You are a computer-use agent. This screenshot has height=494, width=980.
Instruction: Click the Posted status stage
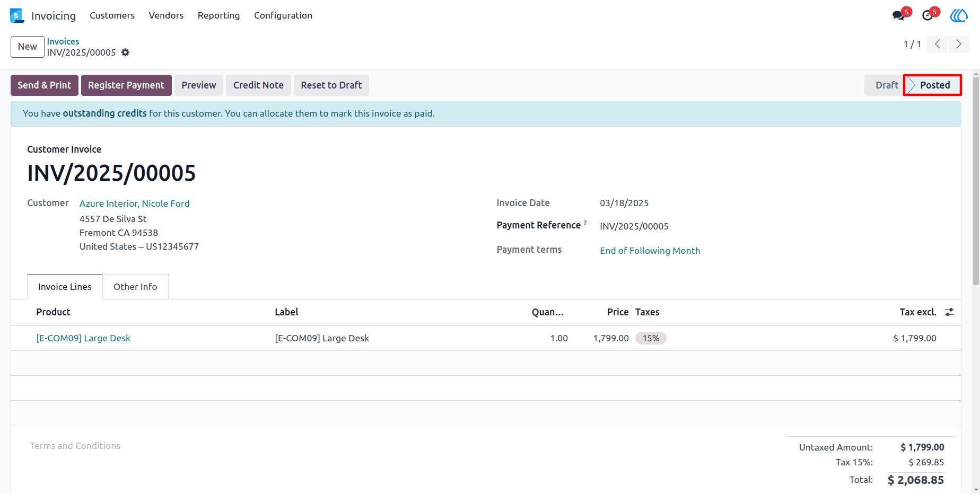click(933, 85)
